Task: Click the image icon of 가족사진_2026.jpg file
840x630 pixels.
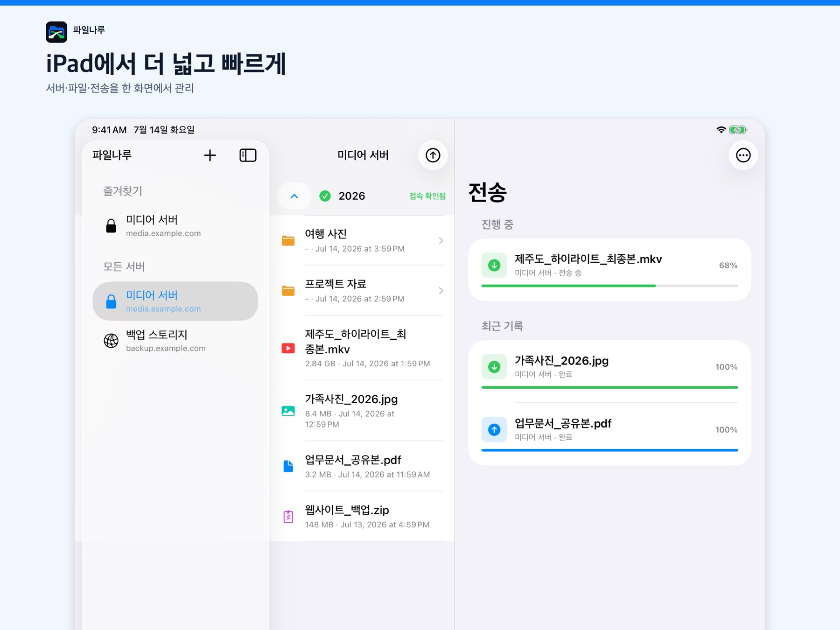Action: tap(288, 411)
